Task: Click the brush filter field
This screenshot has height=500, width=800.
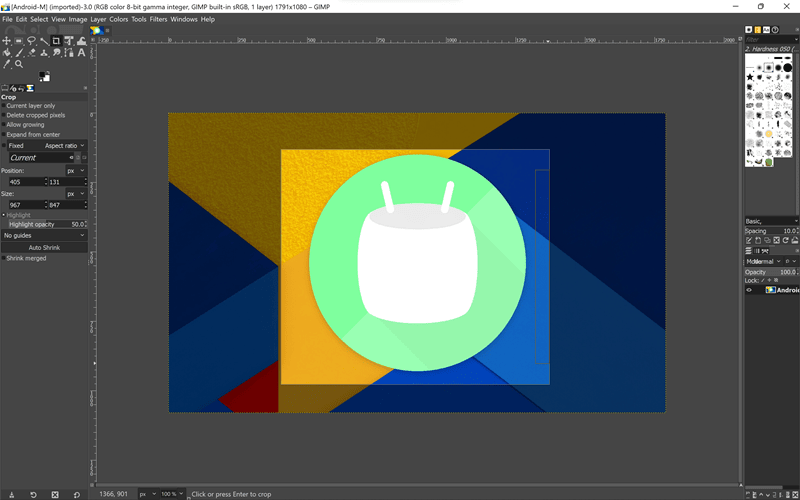Action: [x=771, y=39]
